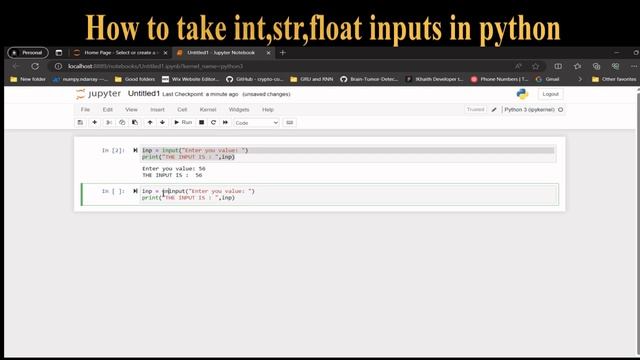The width and height of the screenshot is (640, 360).
Task: Open the cell type Code dropdown
Action: [256, 123]
